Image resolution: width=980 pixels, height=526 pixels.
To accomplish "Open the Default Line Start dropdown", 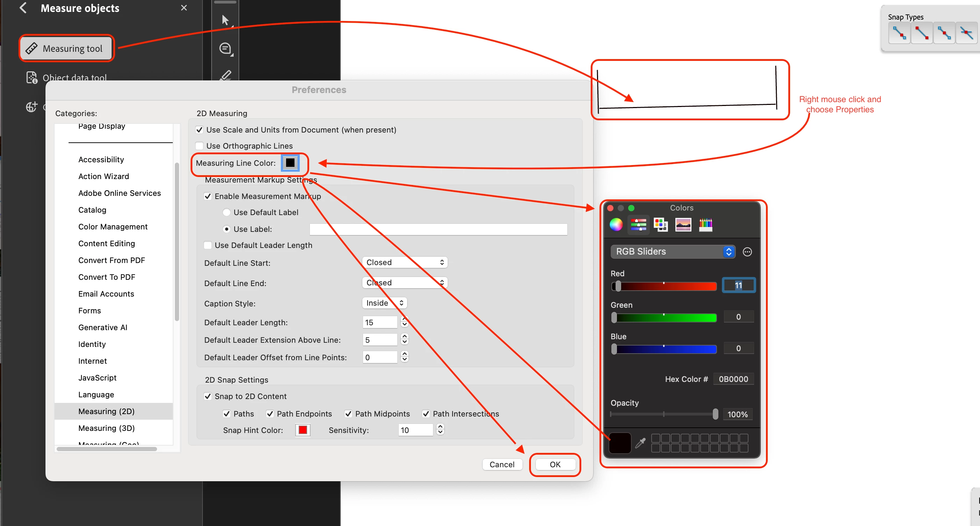I will [404, 262].
